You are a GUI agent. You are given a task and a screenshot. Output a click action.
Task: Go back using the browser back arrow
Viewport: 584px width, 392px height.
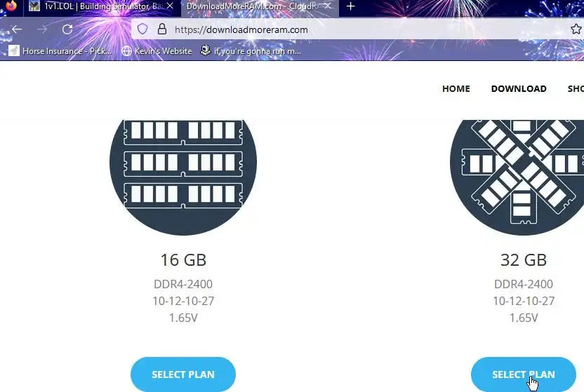(17, 29)
